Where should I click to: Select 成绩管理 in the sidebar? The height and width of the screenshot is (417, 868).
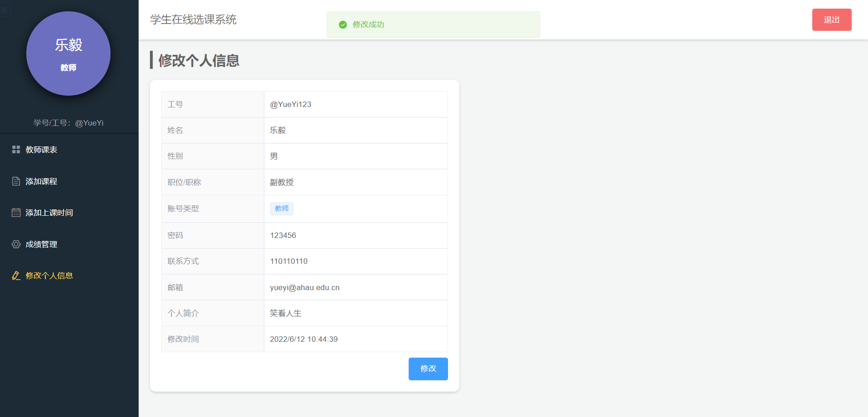point(69,244)
